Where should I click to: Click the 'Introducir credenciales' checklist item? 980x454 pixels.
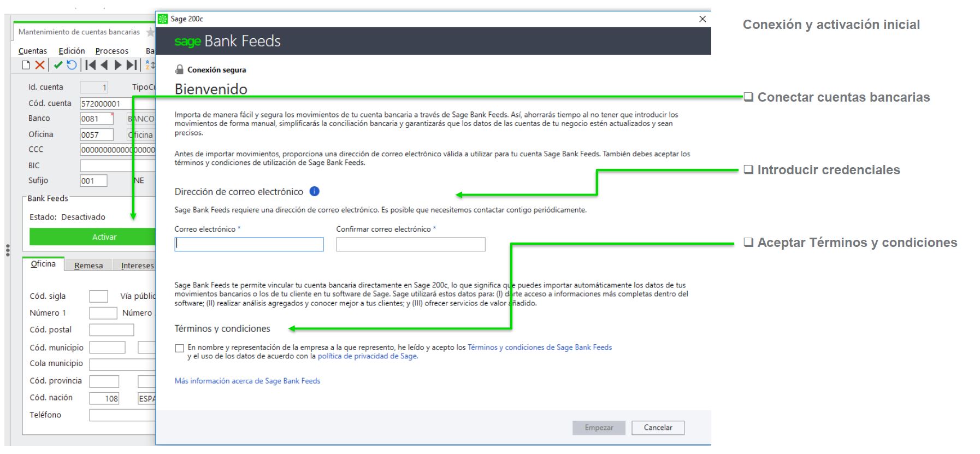click(822, 170)
